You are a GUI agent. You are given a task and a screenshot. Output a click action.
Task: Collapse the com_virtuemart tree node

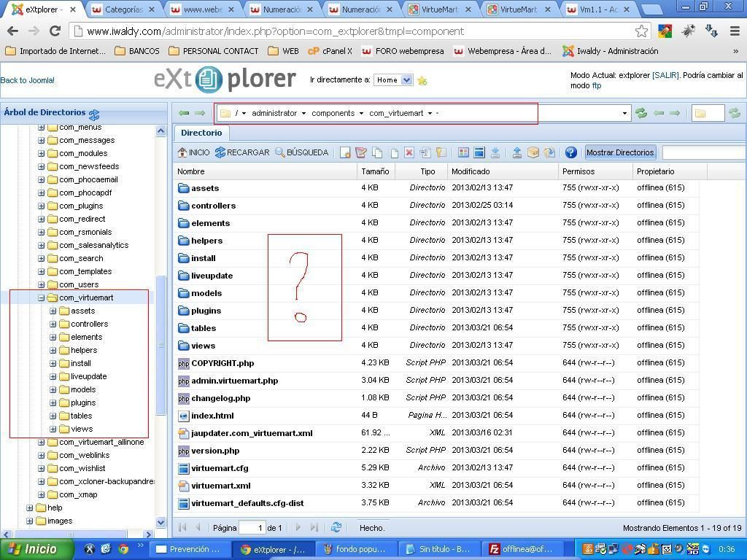point(42,298)
